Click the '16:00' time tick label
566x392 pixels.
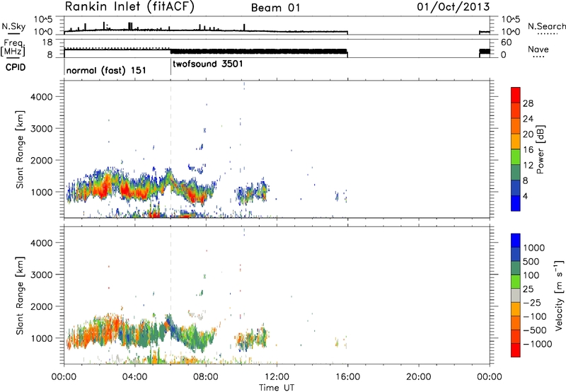(x=347, y=377)
